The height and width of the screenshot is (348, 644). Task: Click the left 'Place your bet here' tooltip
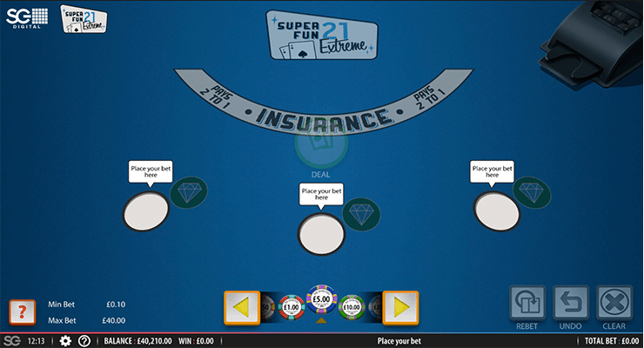pyautogui.click(x=151, y=172)
